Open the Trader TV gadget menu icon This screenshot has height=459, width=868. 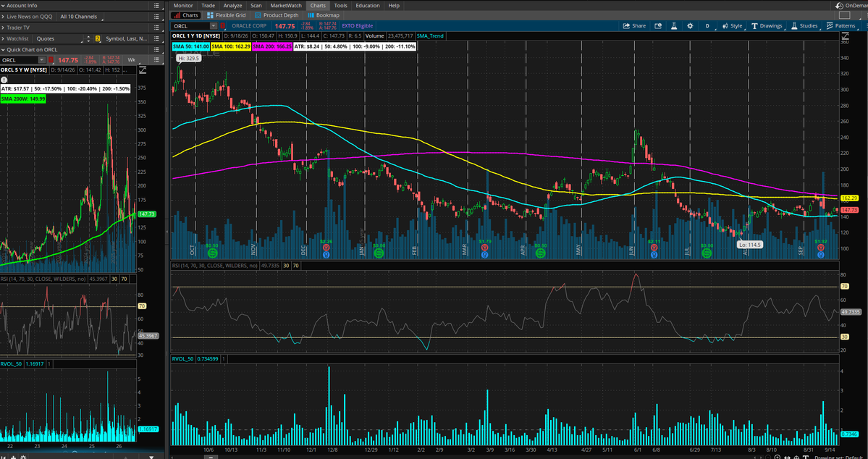158,27
